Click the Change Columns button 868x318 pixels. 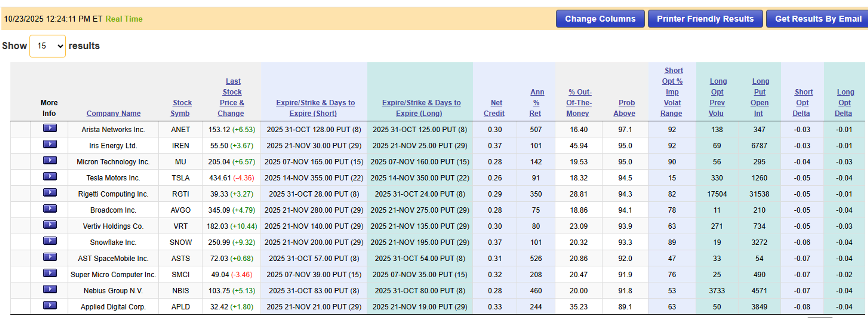coord(600,19)
